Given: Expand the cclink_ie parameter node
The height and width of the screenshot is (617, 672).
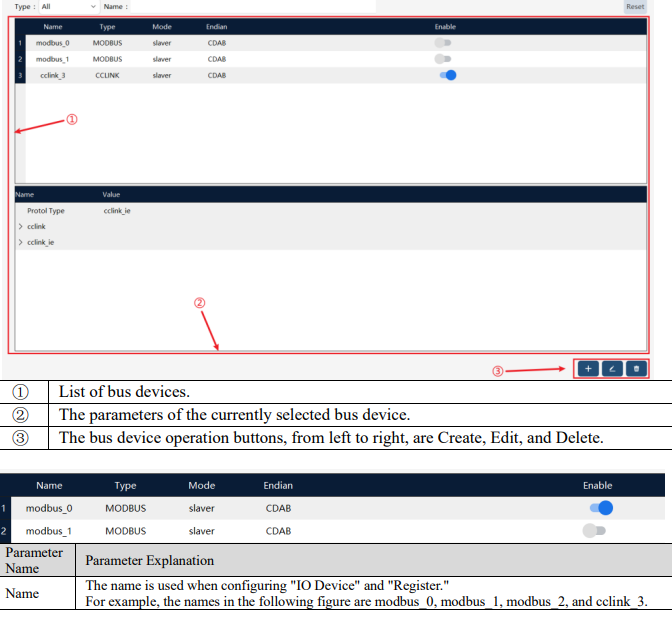Looking at the screenshot, I should point(20,242).
